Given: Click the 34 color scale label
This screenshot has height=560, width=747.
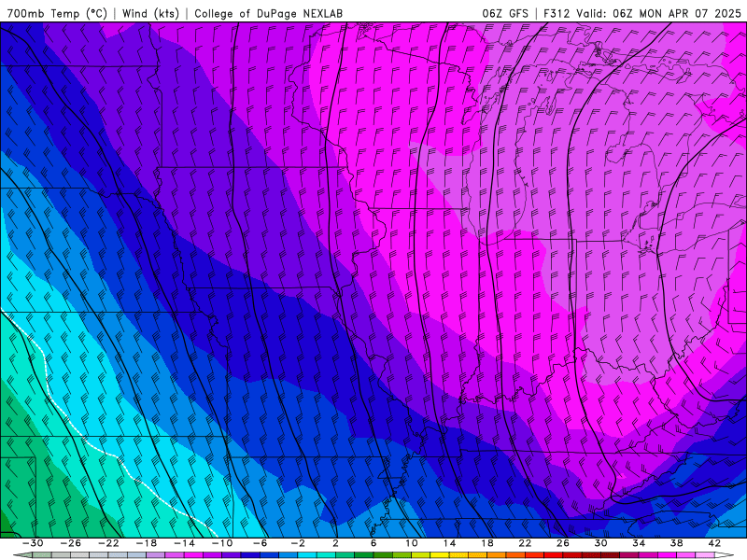Looking at the screenshot, I should [639, 543].
